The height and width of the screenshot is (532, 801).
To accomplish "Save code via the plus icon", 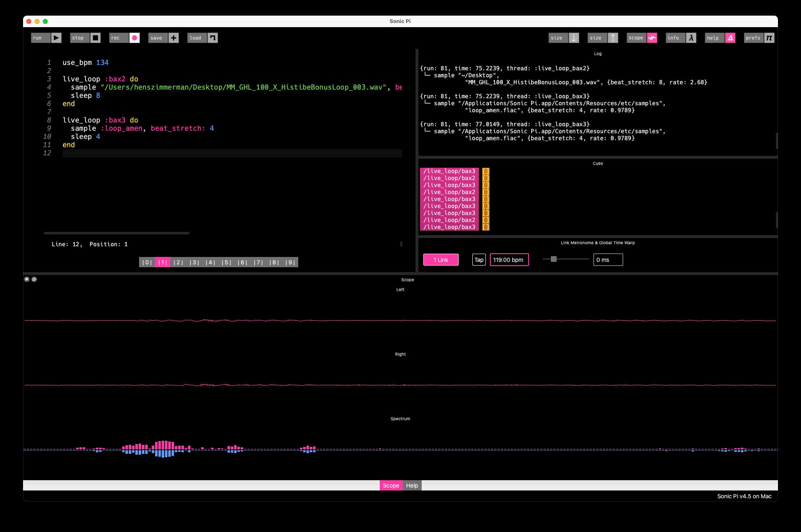I will coord(174,38).
